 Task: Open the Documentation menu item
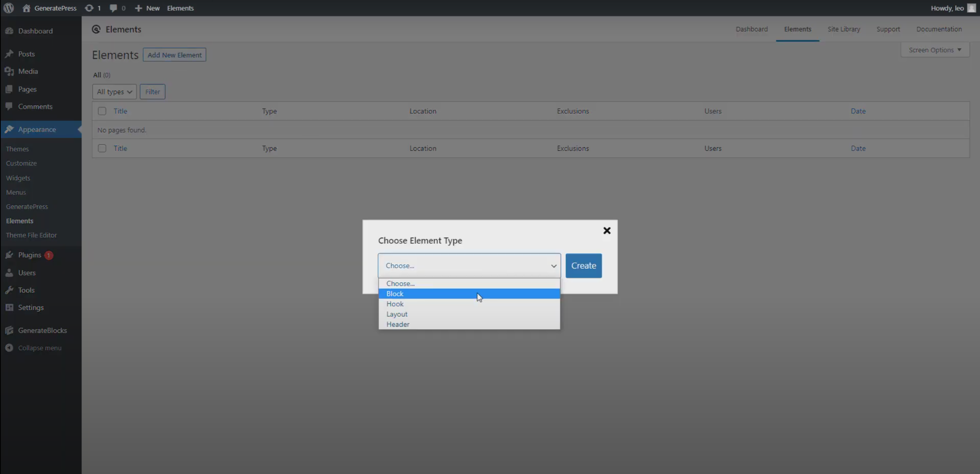coord(939,29)
